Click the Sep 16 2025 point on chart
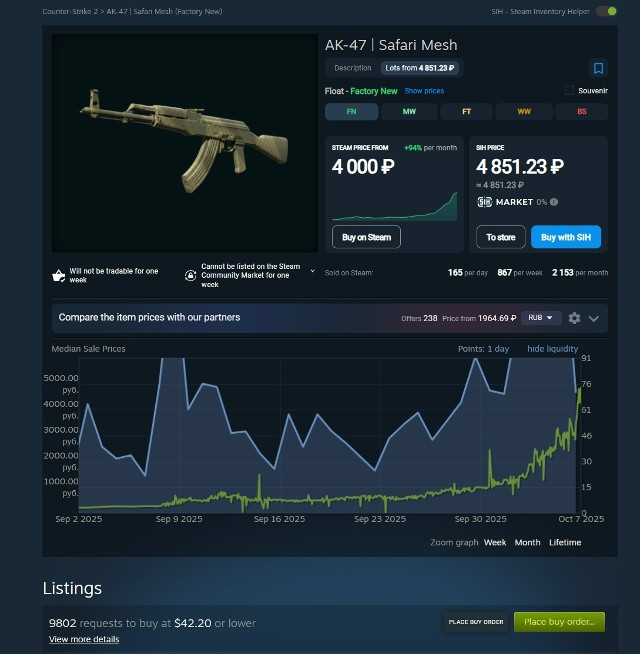Image resolution: width=640 pixels, height=654 pixels. pyautogui.click(x=280, y=519)
